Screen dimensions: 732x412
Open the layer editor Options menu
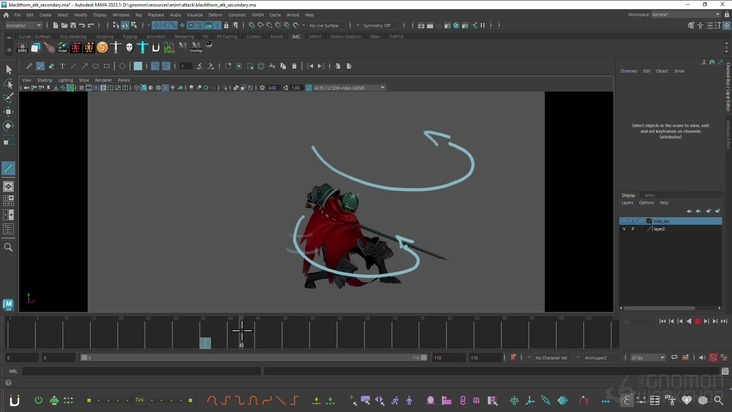pyautogui.click(x=646, y=203)
